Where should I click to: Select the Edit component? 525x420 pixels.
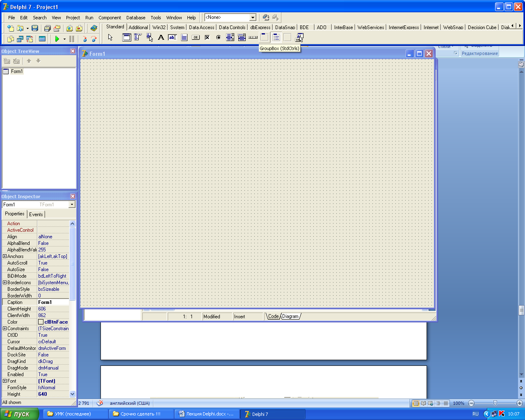(x=172, y=37)
